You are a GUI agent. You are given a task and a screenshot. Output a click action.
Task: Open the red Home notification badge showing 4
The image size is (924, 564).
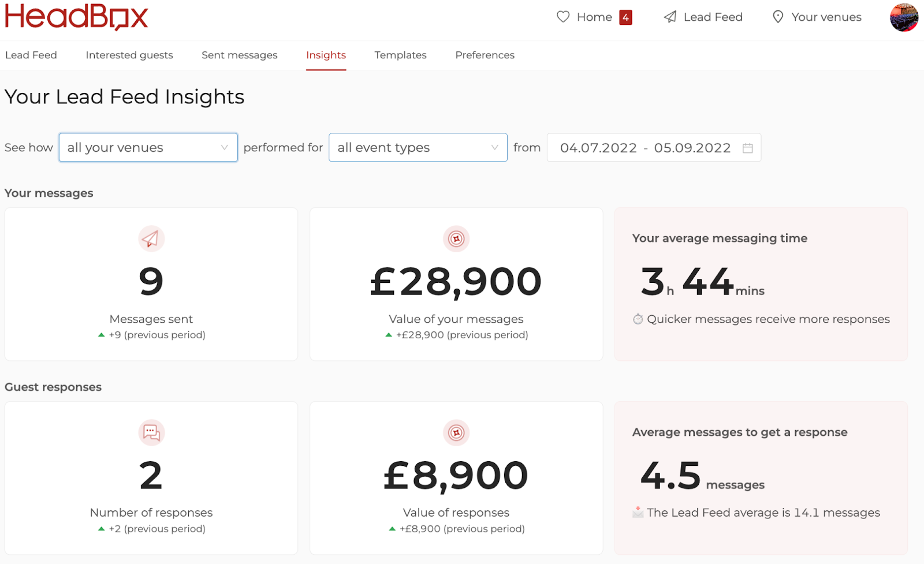point(625,17)
